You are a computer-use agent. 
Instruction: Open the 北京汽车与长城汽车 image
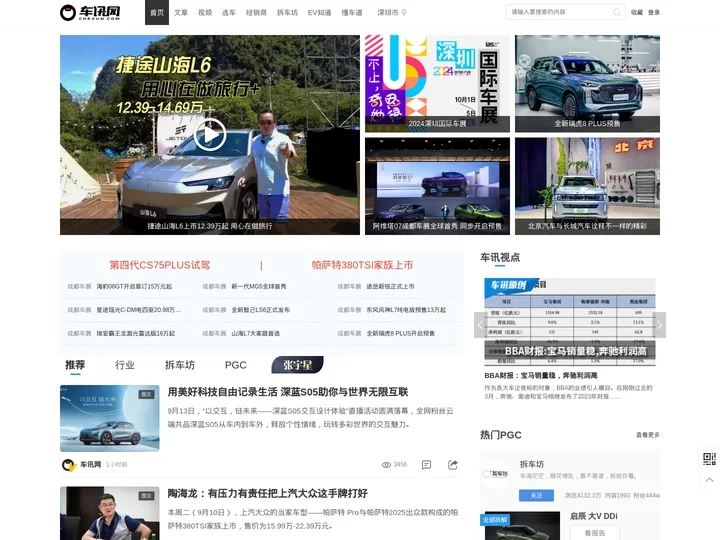tap(587, 186)
